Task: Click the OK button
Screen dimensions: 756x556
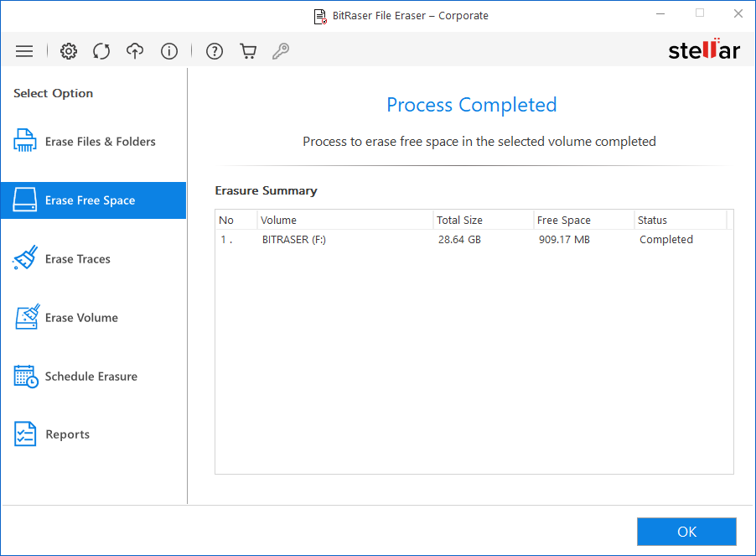Action: (x=686, y=532)
